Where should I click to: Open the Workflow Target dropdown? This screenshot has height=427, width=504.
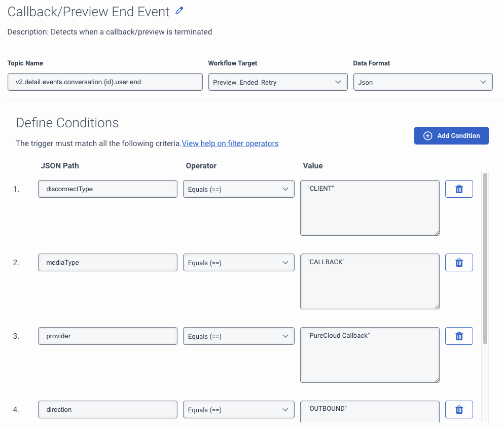point(277,82)
